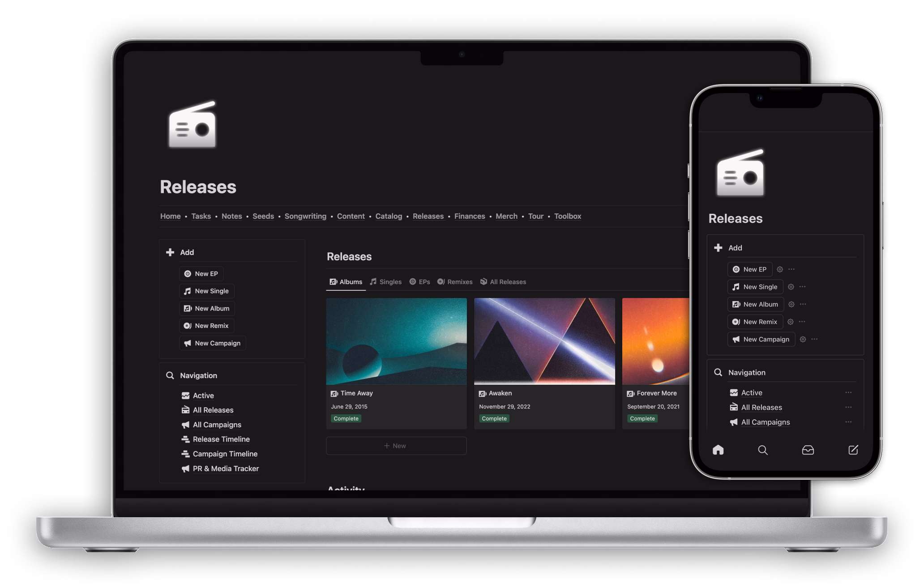Open the Finances link in the top navigation
This screenshot has width=924, height=587.
[x=470, y=216]
